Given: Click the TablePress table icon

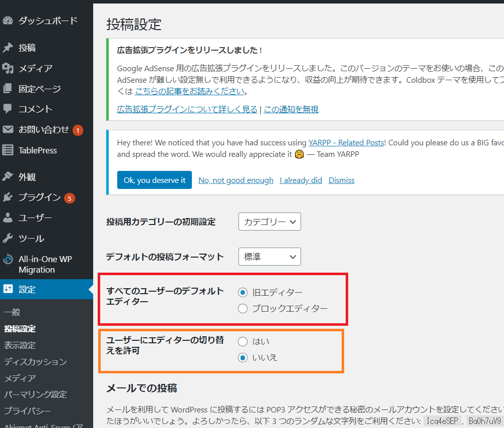Looking at the screenshot, I should click(8, 150).
